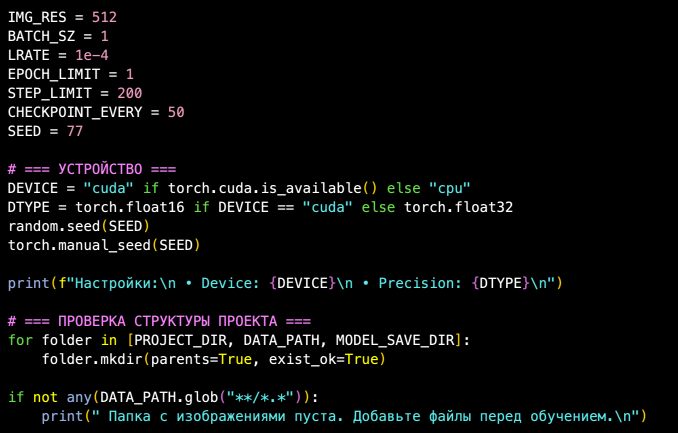
Task: Click MODEL_SAVE_DIR in the folder list
Action: point(398,340)
